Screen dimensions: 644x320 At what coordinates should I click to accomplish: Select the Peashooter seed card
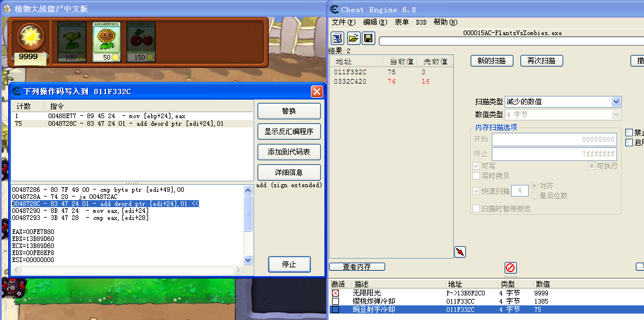pos(72,42)
